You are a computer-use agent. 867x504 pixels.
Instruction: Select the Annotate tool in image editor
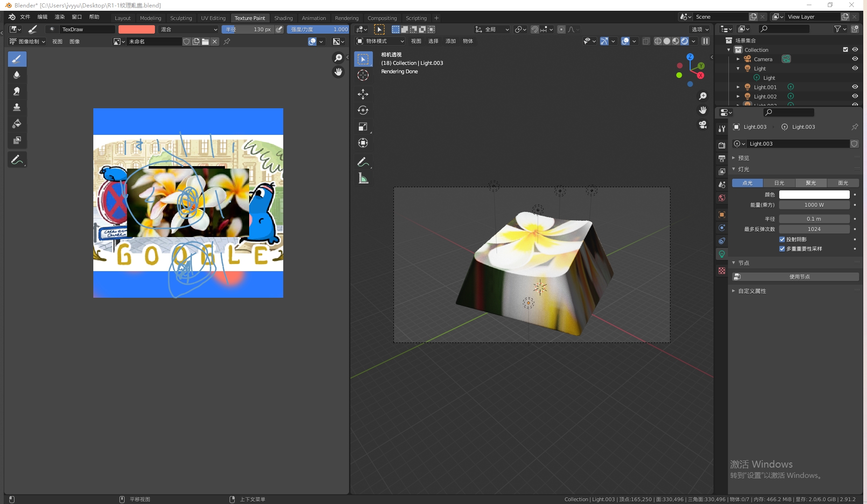(x=17, y=160)
